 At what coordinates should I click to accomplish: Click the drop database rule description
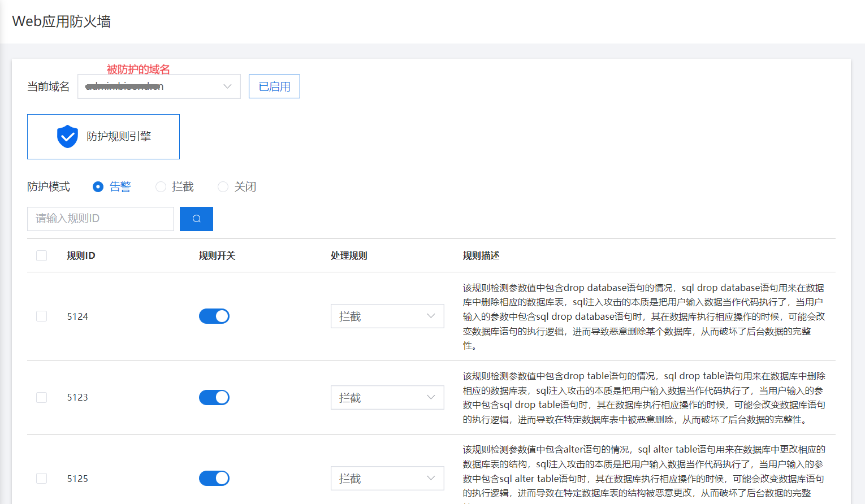pyautogui.click(x=644, y=316)
